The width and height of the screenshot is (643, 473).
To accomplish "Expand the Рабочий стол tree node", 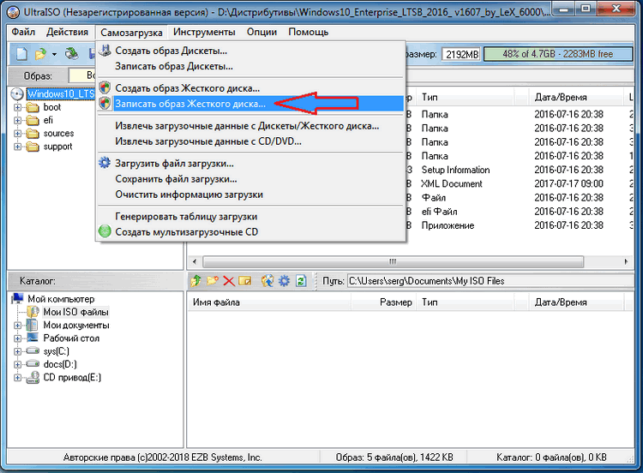I will [18, 339].
